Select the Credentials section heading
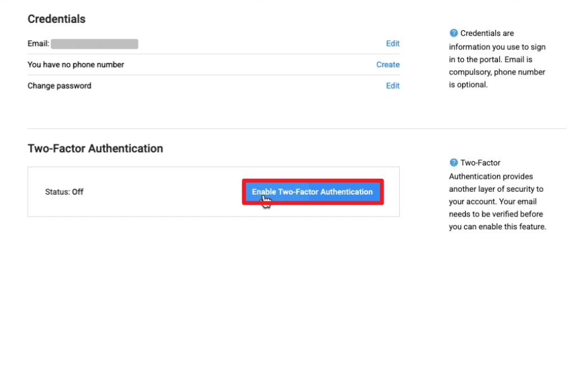The height and width of the screenshot is (392, 586). coord(57,19)
